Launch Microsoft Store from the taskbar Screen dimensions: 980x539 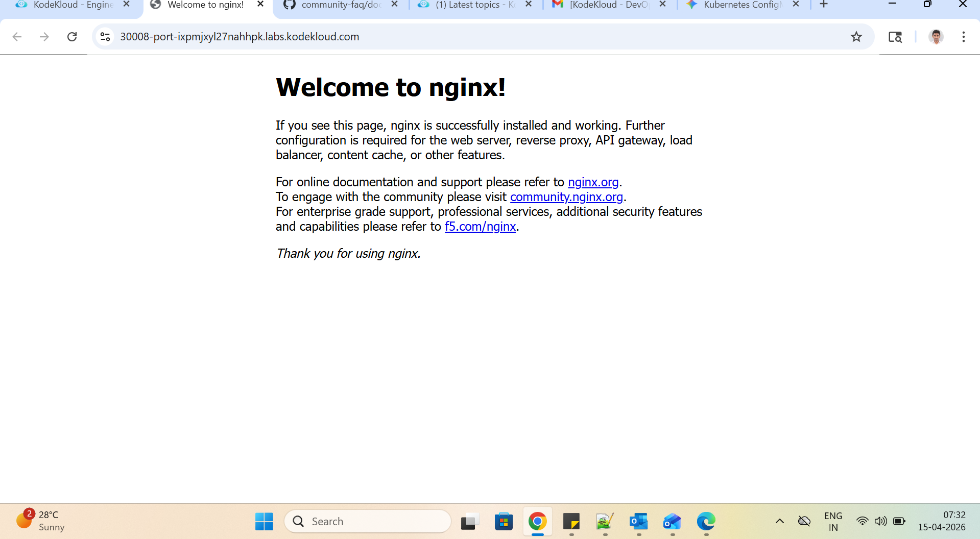tap(504, 521)
